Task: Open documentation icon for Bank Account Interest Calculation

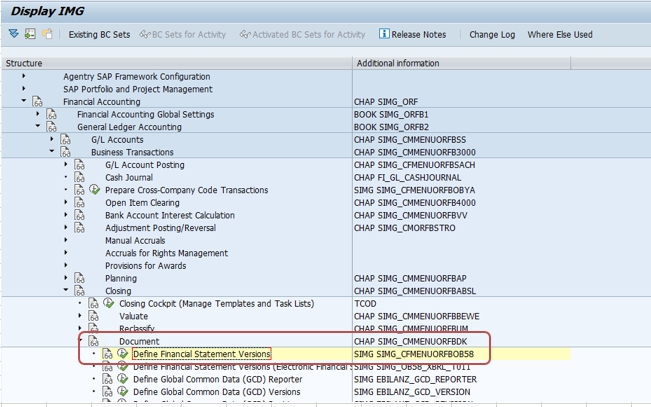Action: tap(79, 215)
